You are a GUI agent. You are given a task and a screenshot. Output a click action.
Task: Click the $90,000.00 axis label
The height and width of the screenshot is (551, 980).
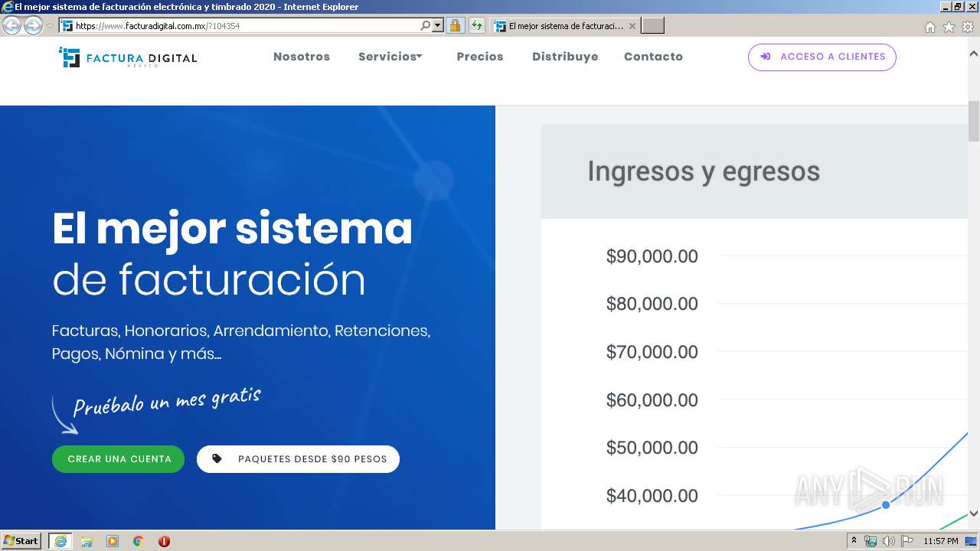pyautogui.click(x=652, y=256)
